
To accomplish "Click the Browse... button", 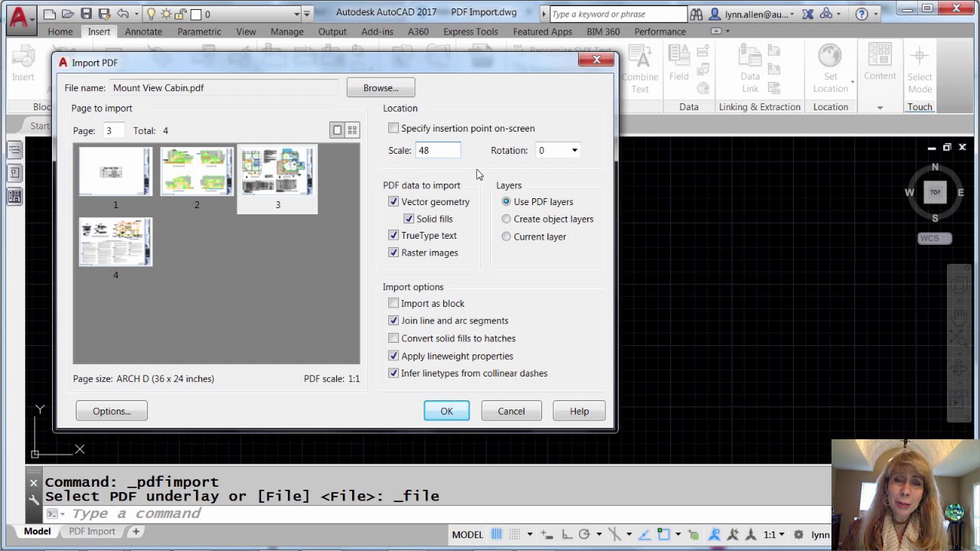I will pyautogui.click(x=381, y=87).
